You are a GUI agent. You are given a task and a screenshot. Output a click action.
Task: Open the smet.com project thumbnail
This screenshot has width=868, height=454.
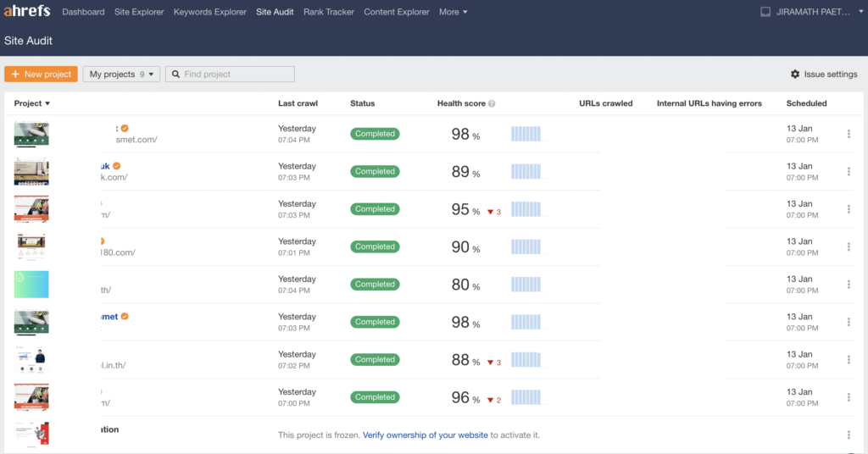pyautogui.click(x=31, y=134)
